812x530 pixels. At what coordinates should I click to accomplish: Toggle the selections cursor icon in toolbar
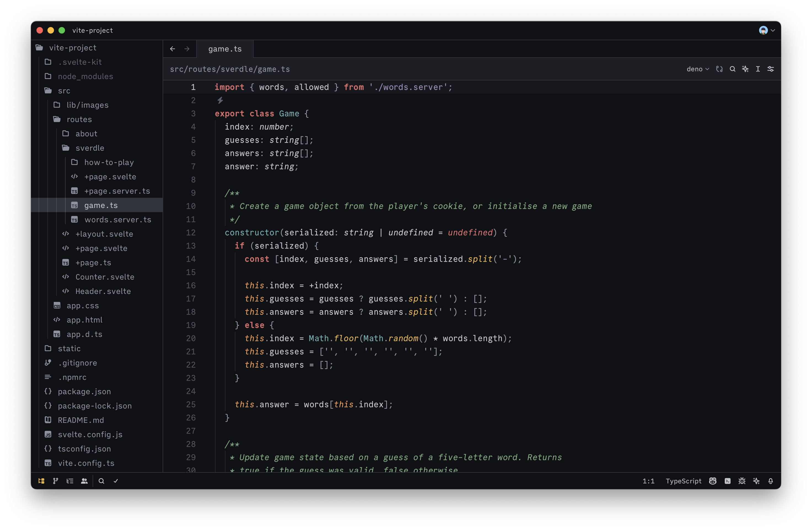coord(758,69)
